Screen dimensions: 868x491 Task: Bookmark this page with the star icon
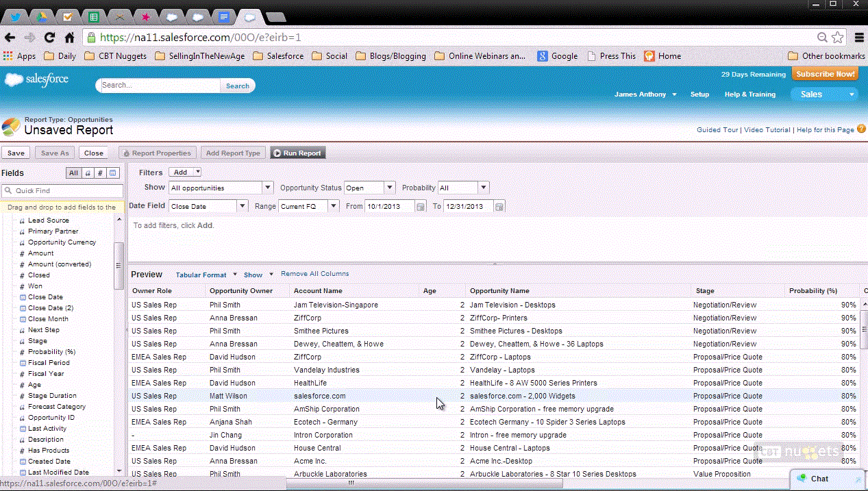(x=837, y=38)
